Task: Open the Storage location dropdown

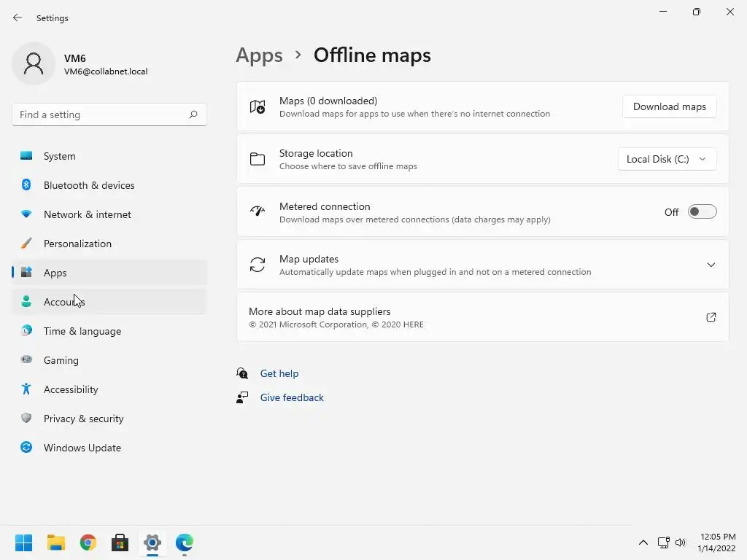Action: (667, 159)
